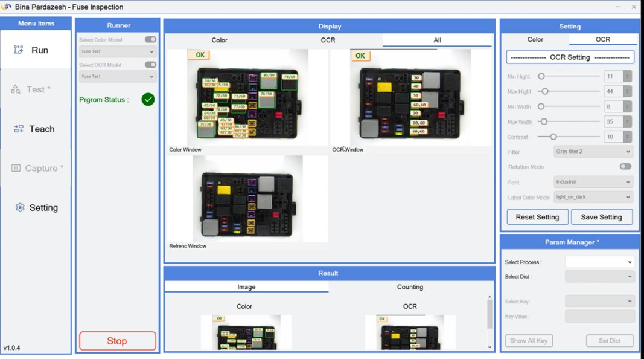Image resolution: width=644 pixels, height=359 pixels.
Task: Click the Capture camera icon
Action: coord(16,168)
